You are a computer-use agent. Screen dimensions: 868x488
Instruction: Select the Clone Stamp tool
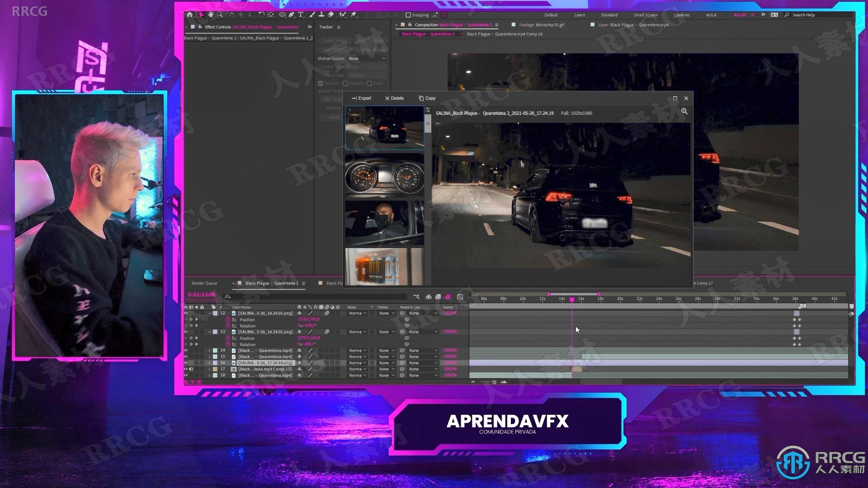(x=321, y=14)
